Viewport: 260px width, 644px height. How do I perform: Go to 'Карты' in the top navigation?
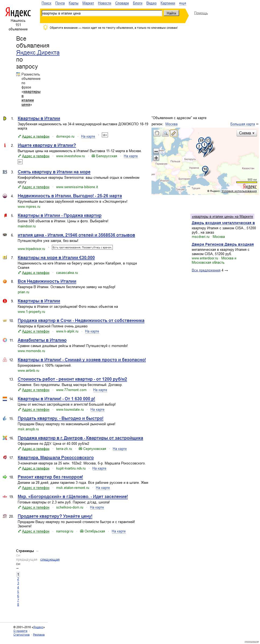click(x=74, y=3)
